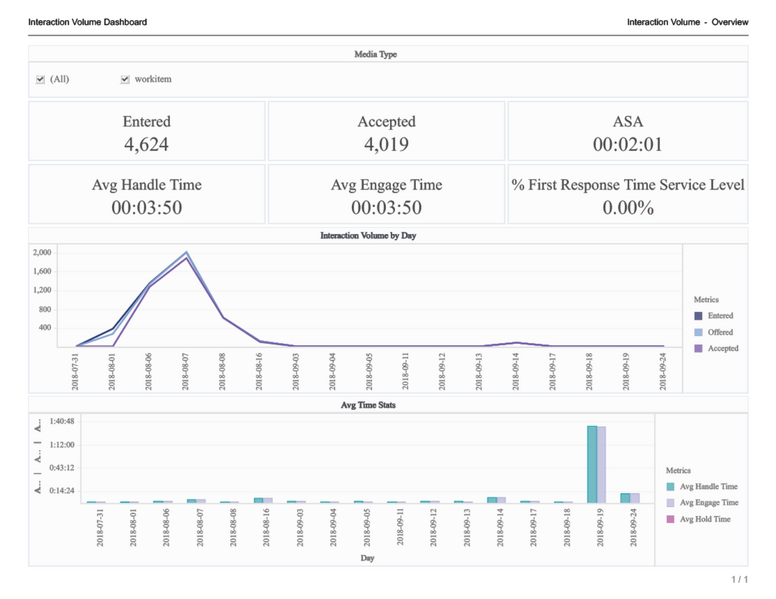
Task: Click the 2018-09-19 tall Avg Handle Time bar
Action: pyautogui.click(x=592, y=464)
